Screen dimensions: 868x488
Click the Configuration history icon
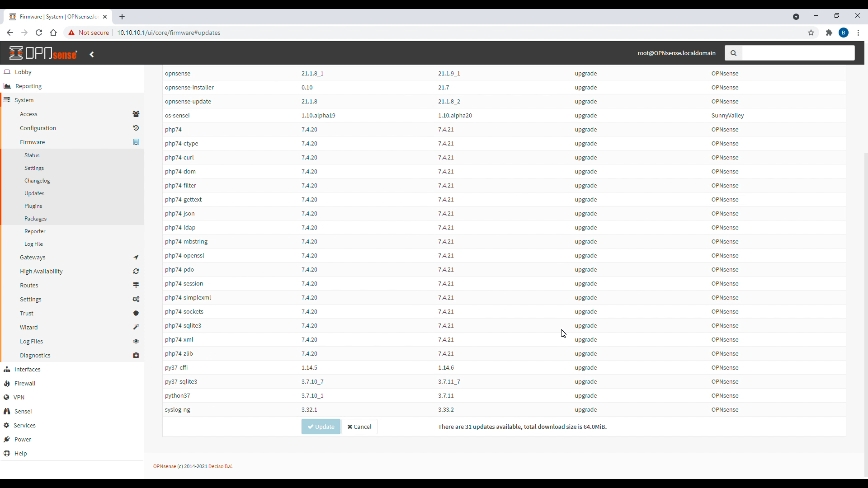pos(136,128)
